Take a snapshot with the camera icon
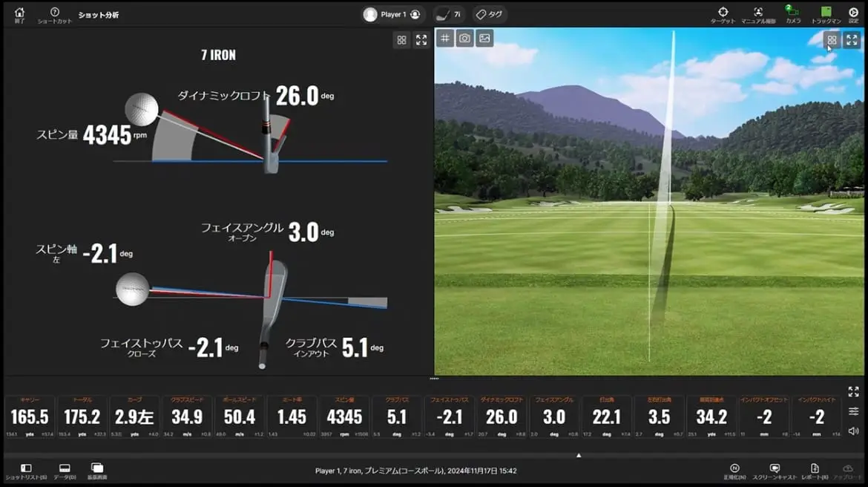This screenshot has height=487, width=868. [464, 37]
